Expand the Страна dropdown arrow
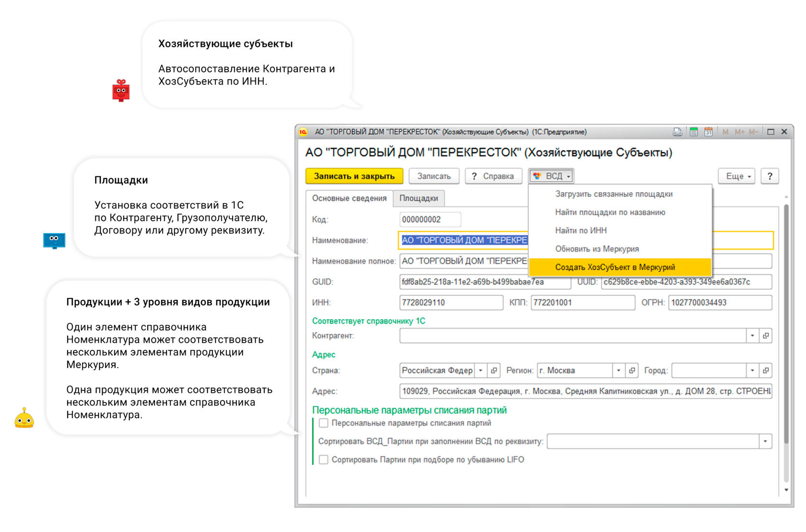806x532 pixels. click(481, 370)
